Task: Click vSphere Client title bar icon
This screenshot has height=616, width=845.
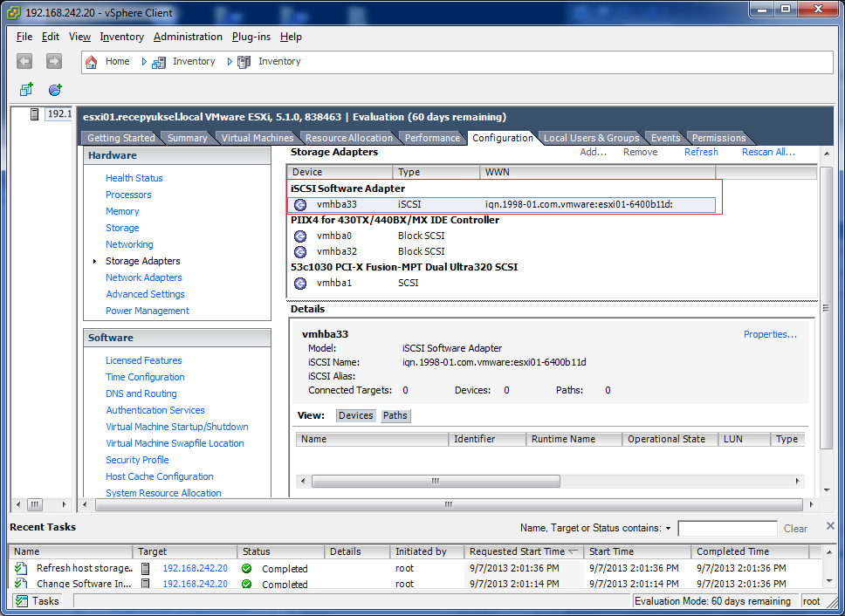Action: (x=13, y=11)
